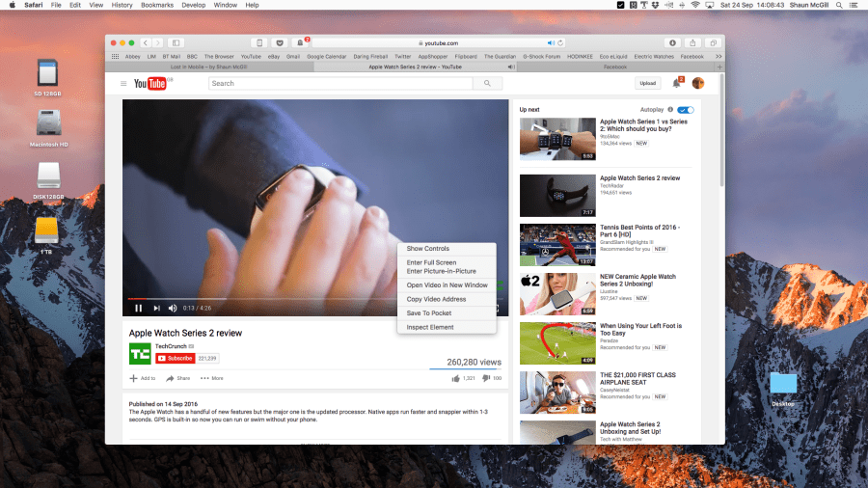The height and width of the screenshot is (488, 868).
Task: Pause the playing video
Action: coord(138,309)
